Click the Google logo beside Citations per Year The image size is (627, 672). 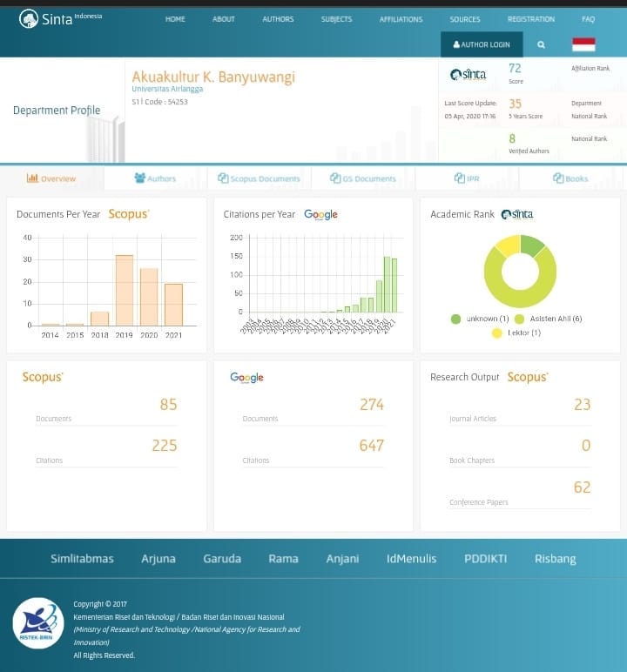[x=320, y=214]
